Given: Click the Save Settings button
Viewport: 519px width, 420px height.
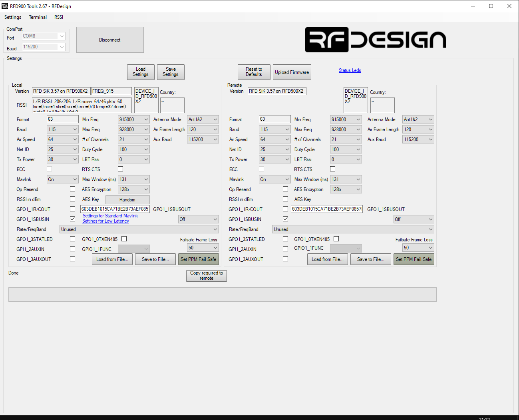Looking at the screenshot, I should tap(171, 72).
